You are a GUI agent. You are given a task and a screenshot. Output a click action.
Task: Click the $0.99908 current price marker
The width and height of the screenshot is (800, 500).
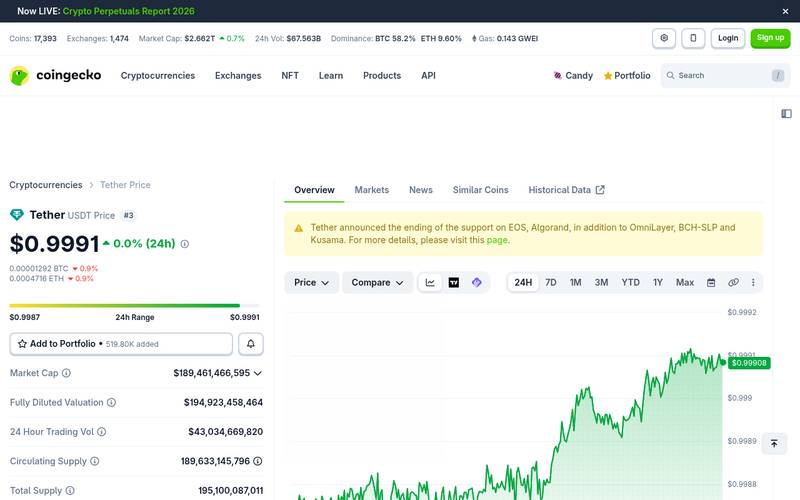coord(749,363)
